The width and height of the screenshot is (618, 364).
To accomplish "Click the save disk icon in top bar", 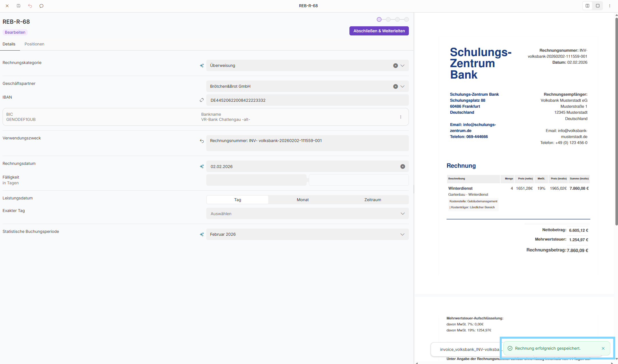I will (19, 6).
